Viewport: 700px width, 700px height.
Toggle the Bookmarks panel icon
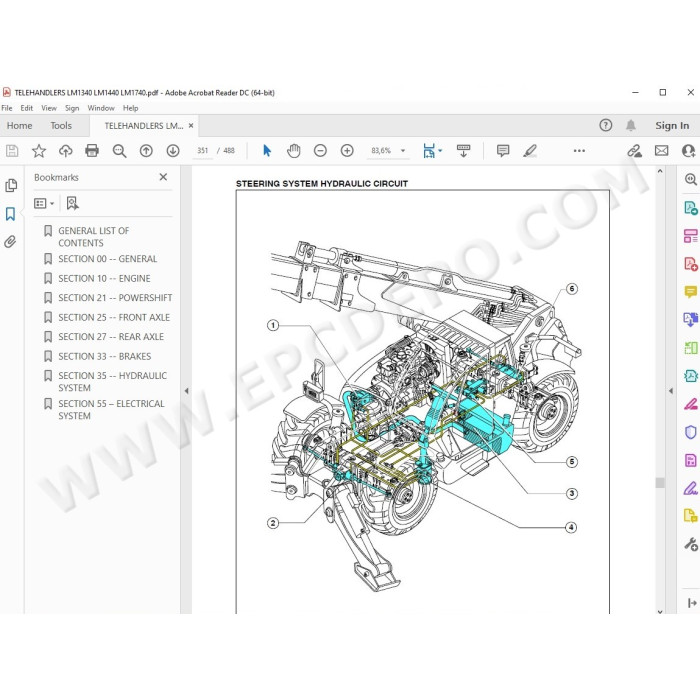pyautogui.click(x=11, y=214)
